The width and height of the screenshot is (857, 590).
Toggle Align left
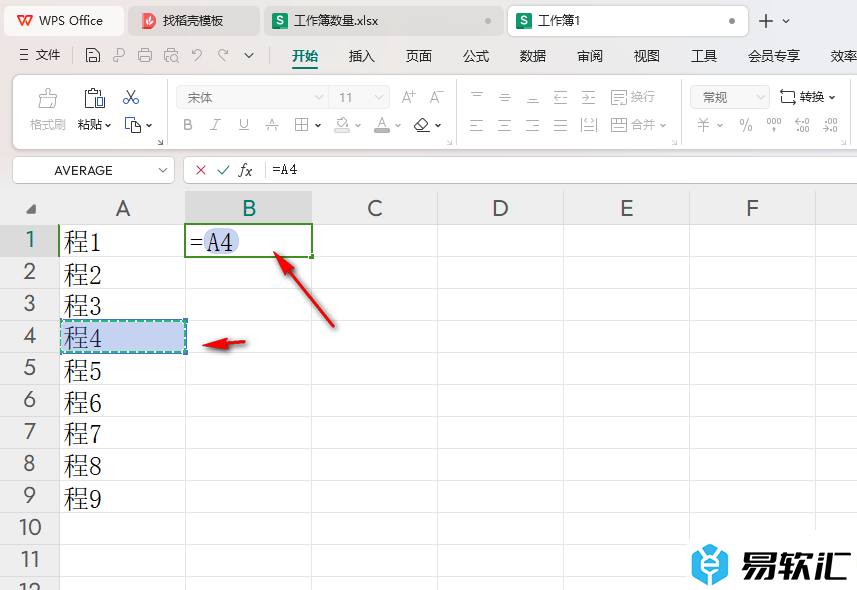tap(477, 125)
